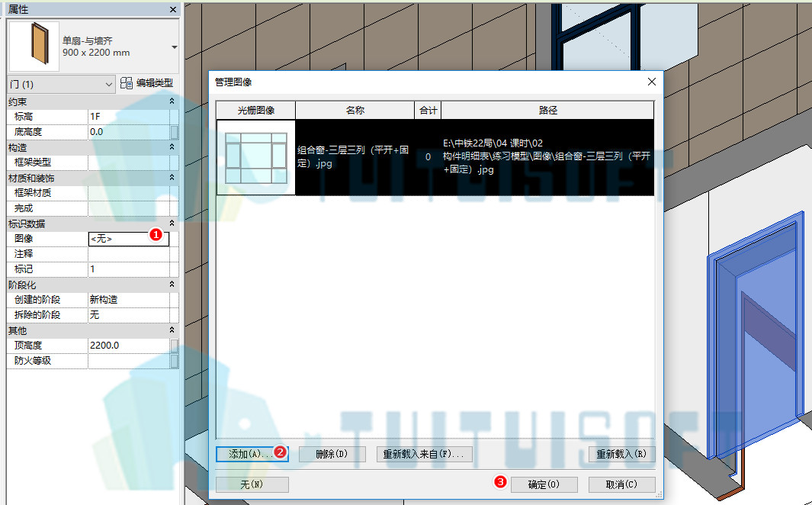812x505 pixels.
Task: Collapse the 标识数据 section
Action: (172, 224)
